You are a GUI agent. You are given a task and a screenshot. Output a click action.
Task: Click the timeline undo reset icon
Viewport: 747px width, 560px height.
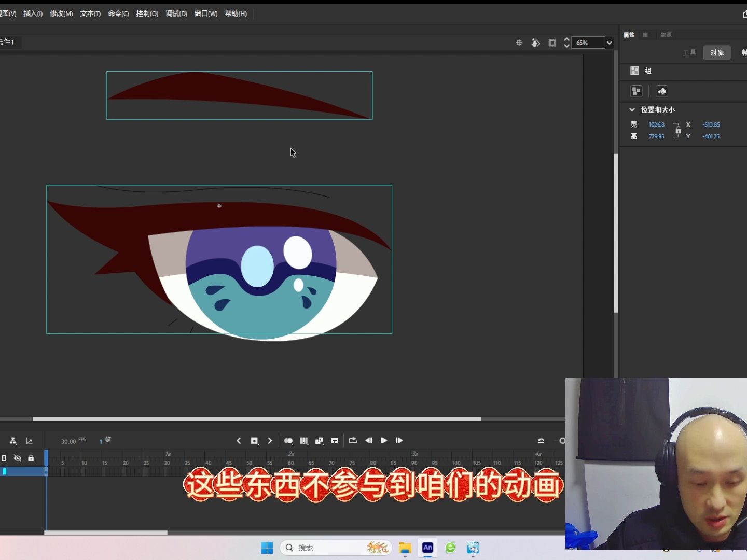[x=541, y=441]
